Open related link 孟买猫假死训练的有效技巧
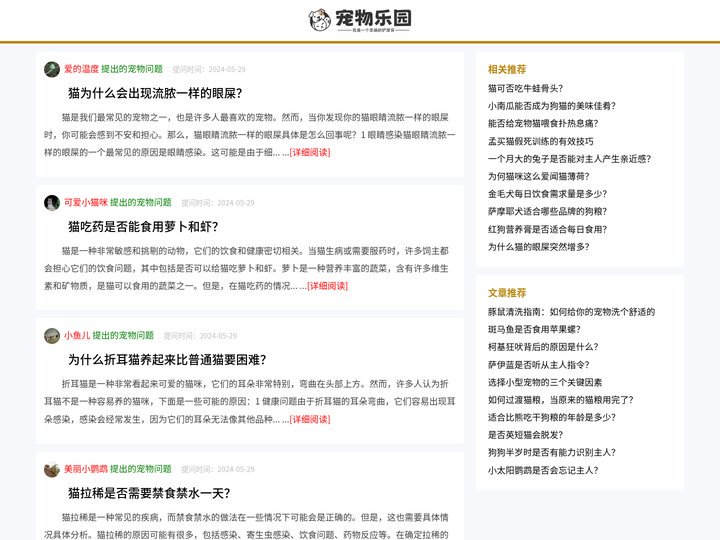Viewport: 720px width, 540px height. pyautogui.click(x=540, y=141)
